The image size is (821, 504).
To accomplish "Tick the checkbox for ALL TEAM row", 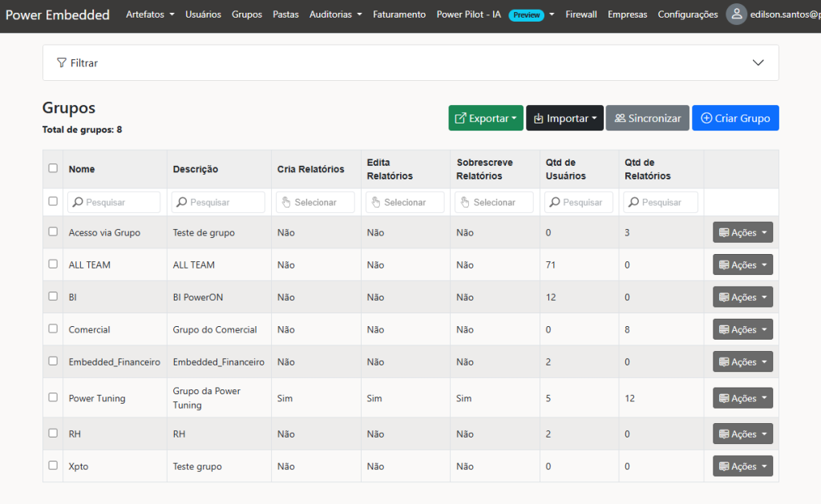I will tap(53, 264).
